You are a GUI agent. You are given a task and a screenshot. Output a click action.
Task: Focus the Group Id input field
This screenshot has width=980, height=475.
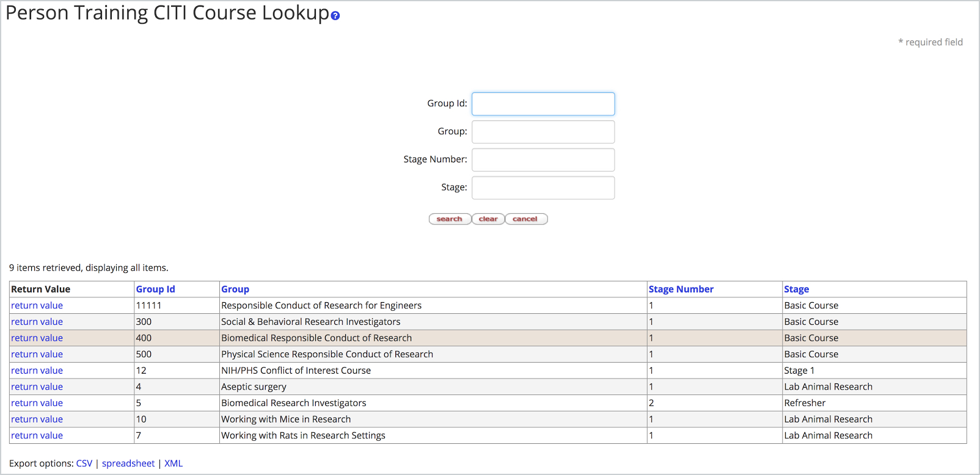543,104
